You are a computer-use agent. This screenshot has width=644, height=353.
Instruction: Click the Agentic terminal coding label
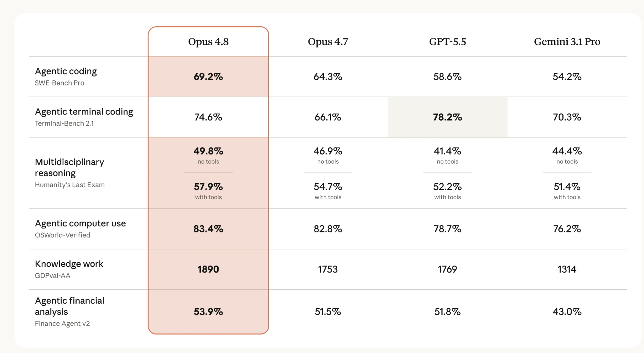click(84, 112)
